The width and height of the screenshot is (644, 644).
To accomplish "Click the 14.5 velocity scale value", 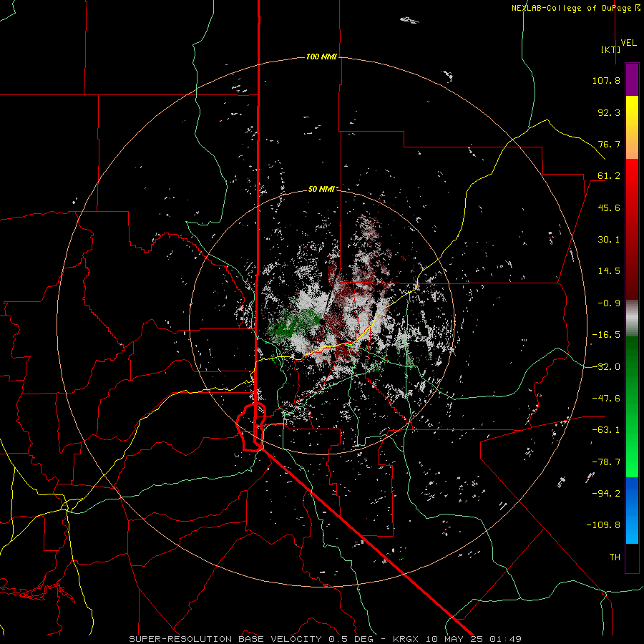I will tap(609, 271).
